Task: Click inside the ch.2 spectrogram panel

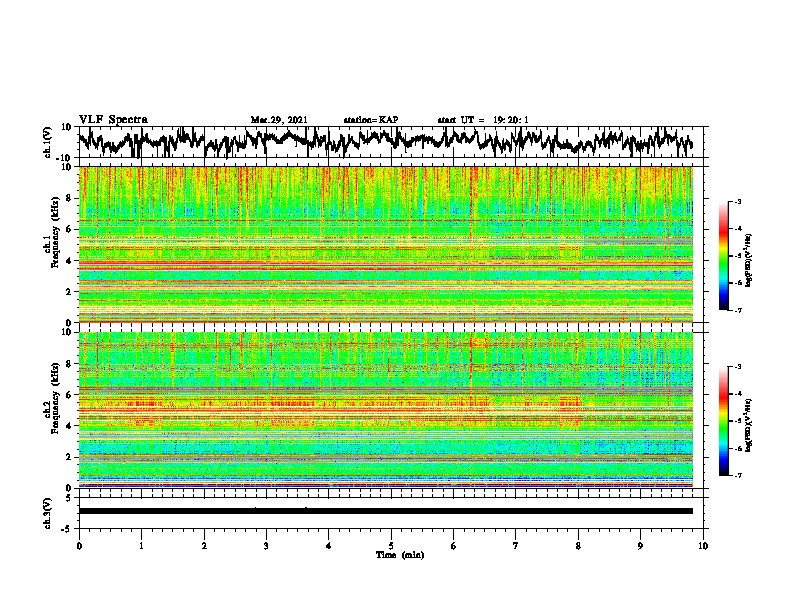Action: [386, 410]
